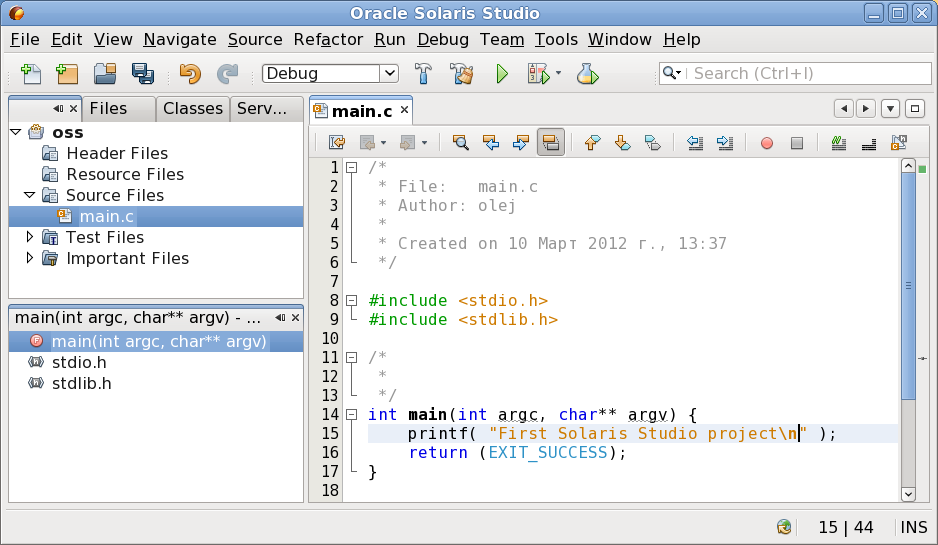Viewport: 938px width, 545px height.
Task: Click the New Project icon
Action: [67, 74]
